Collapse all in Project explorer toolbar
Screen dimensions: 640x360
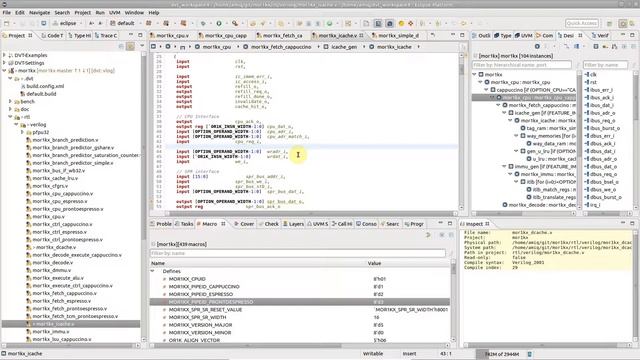click(121, 47)
